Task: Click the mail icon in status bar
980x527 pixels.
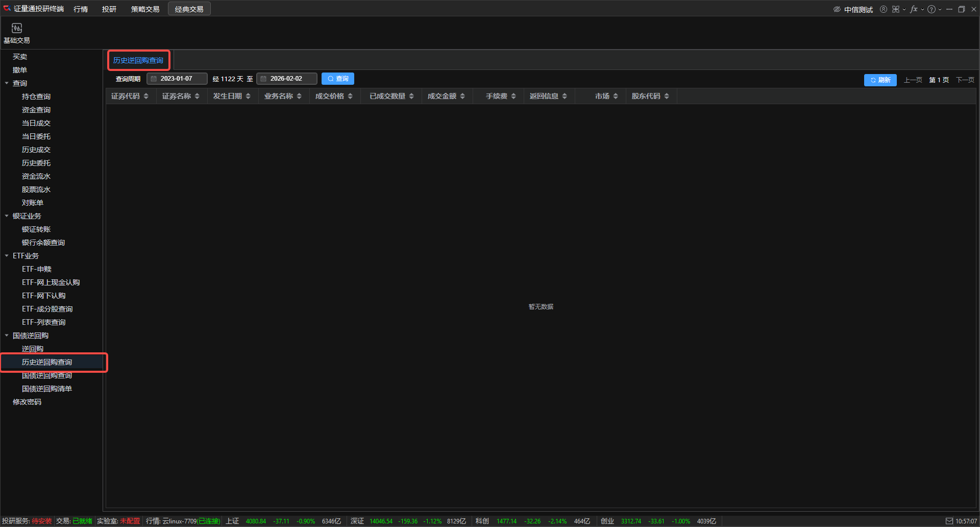Action: click(x=949, y=521)
